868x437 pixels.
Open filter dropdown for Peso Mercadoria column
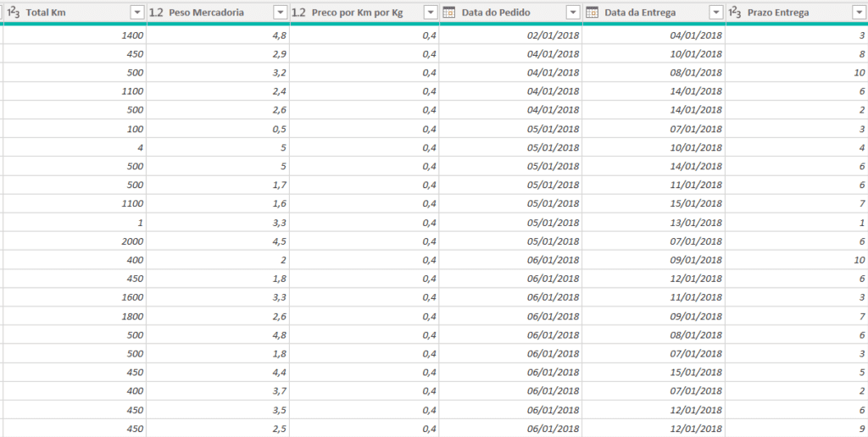click(281, 13)
